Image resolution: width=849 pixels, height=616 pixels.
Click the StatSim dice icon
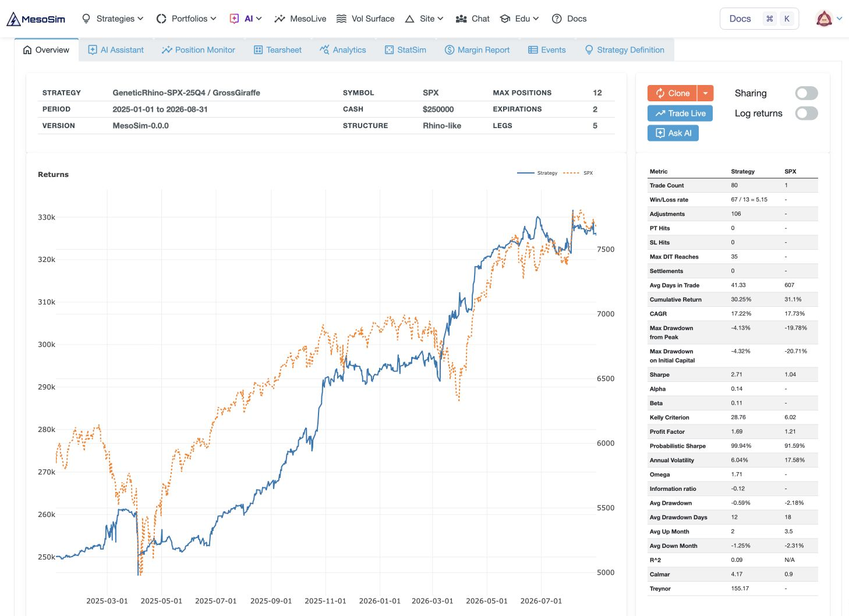(x=389, y=50)
